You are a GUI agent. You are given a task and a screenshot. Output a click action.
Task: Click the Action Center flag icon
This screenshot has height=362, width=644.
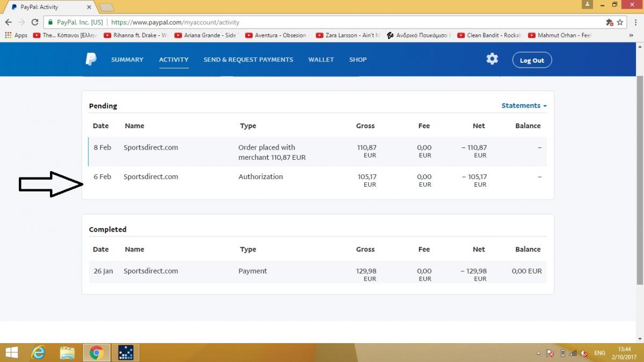click(550, 353)
